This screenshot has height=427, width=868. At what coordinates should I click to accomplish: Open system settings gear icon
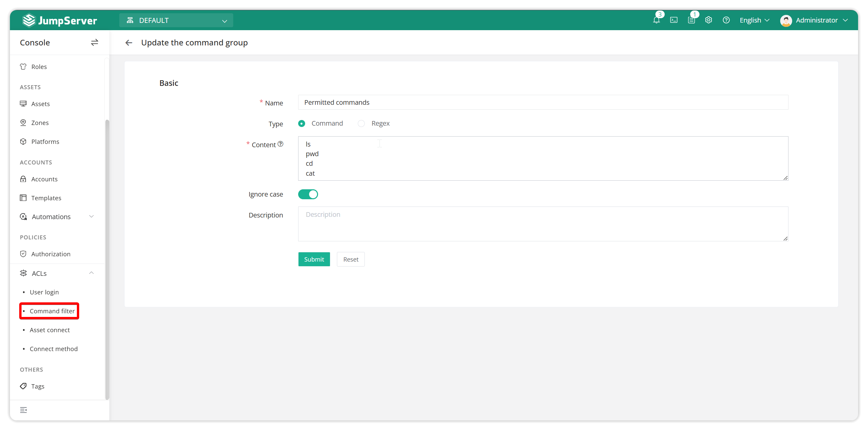pos(709,20)
